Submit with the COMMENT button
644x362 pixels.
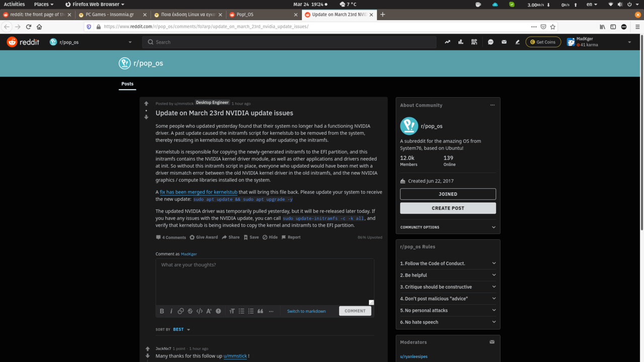coord(355,311)
